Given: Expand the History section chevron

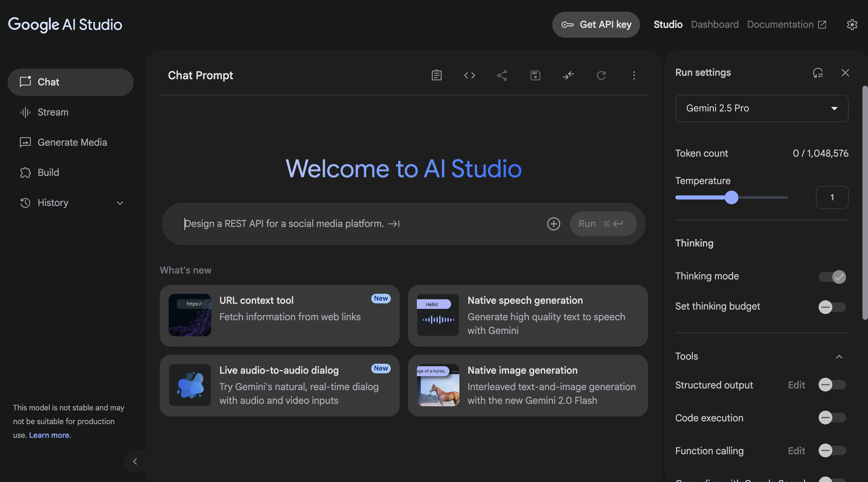Looking at the screenshot, I should [x=120, y=203].
